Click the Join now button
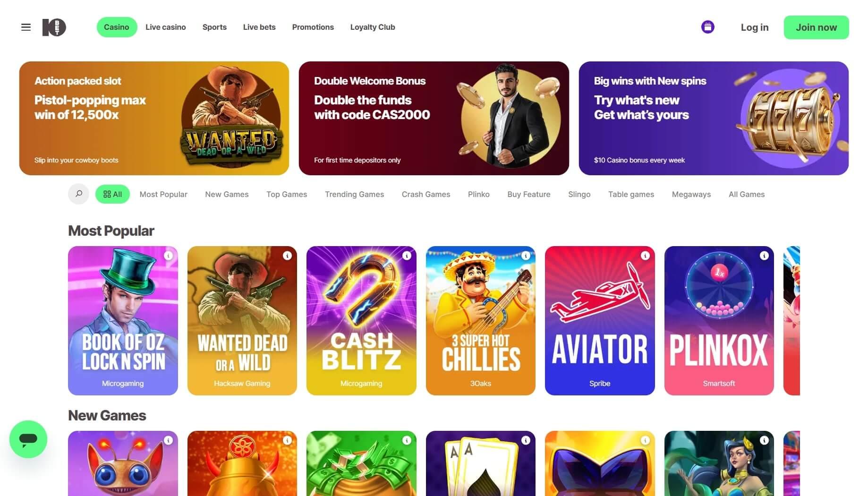Image resolution: width=868 pixels, height=496 pixels. pos(816,27)
